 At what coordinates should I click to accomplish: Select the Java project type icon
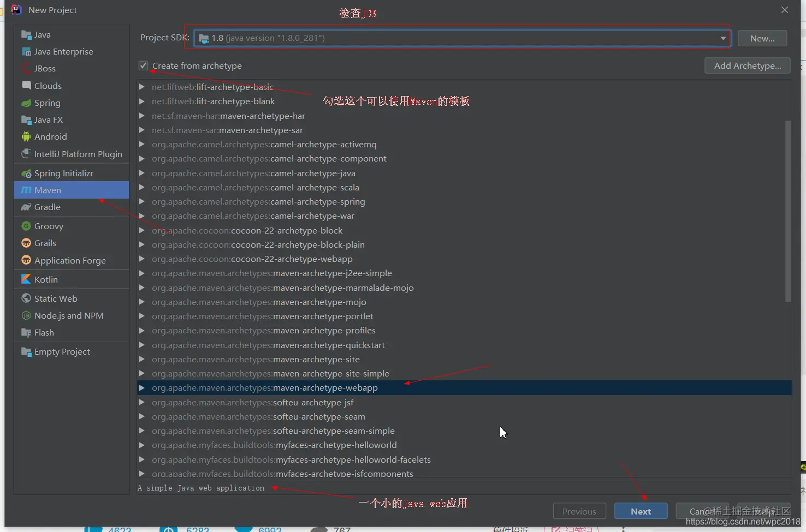[x=26, y=35]
